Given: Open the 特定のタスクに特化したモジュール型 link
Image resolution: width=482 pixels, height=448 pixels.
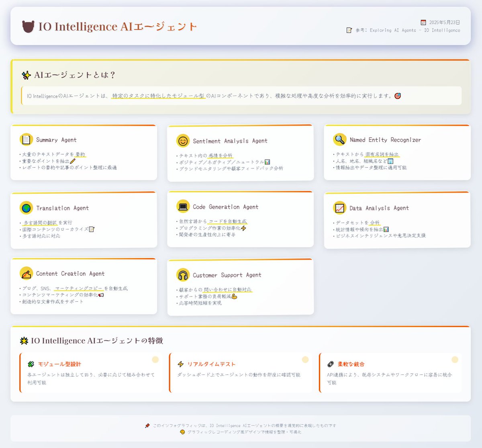Looking at the screenshot, I should (157, 96).
